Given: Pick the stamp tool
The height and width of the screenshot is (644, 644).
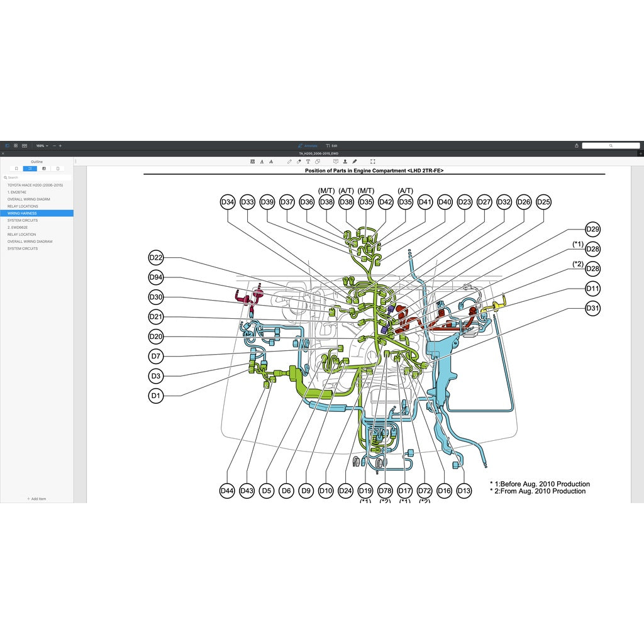Looking at the screenshot, I should point(345,162).
